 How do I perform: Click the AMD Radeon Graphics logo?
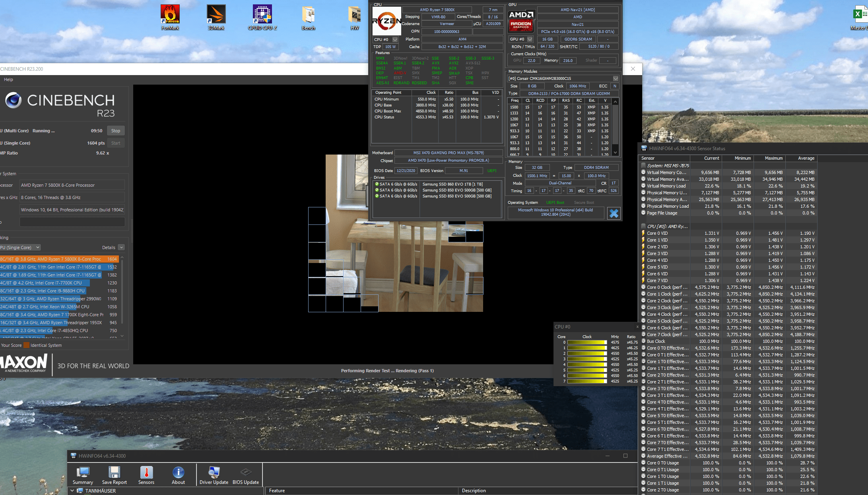point(521,21)
